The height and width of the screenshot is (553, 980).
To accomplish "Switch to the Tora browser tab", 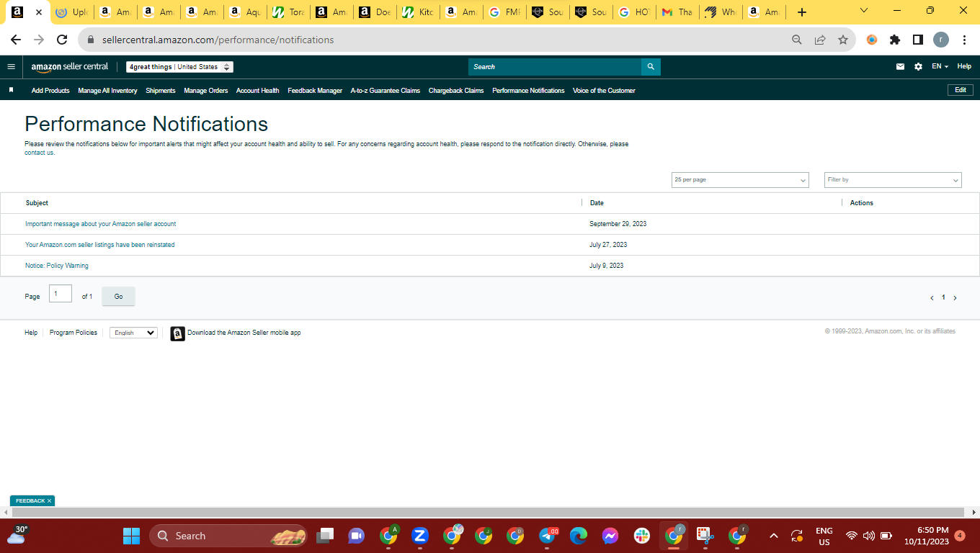I will pos(287,12).
